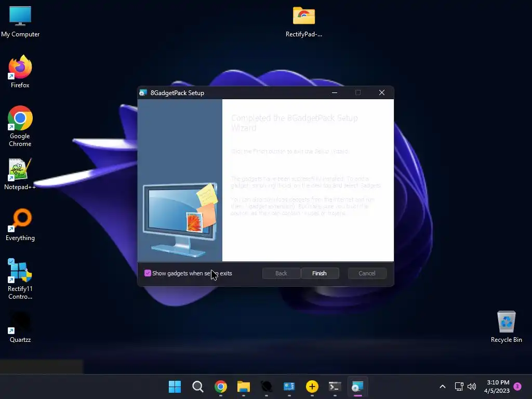Open Chrome from the taskbar
Image resolution: width=532 pixels, height=399 pixels.
(x=220, y=387)
